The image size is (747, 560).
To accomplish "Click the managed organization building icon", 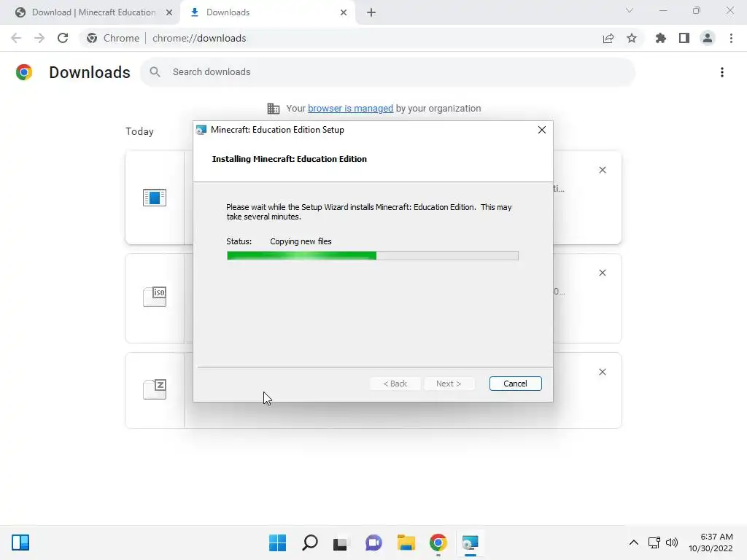I will click(274, 109).
